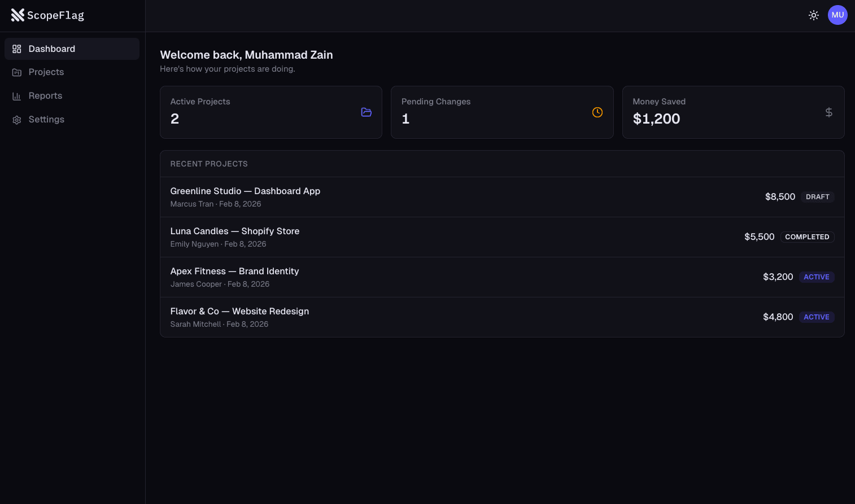Open the Luna Candles — Shopify Store project
Image resolution: width=855 pixels, height=504 pixels.
pyautogui.click(x=235, y=231)
